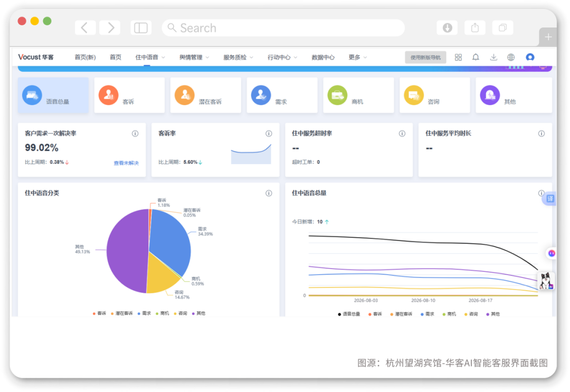Toggle 需求 series in line chart legend
This screenshot has height=392, width=570.
(x=427, y=314)
